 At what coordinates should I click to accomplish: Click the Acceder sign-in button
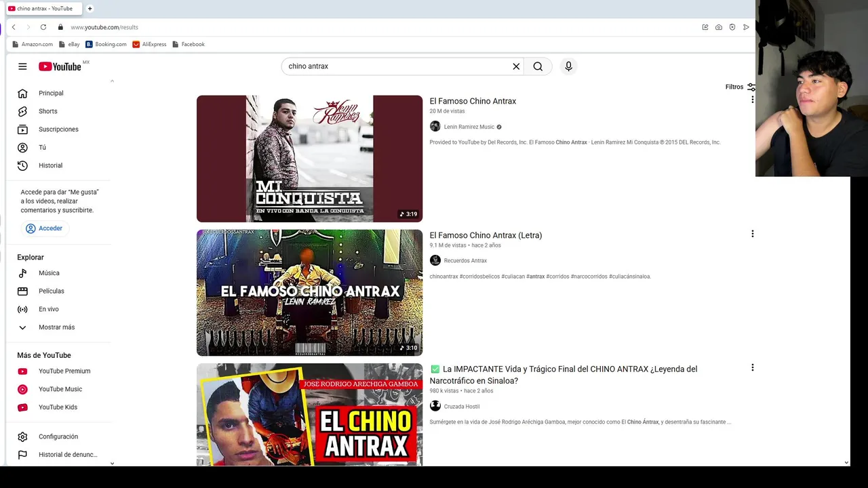44,228
